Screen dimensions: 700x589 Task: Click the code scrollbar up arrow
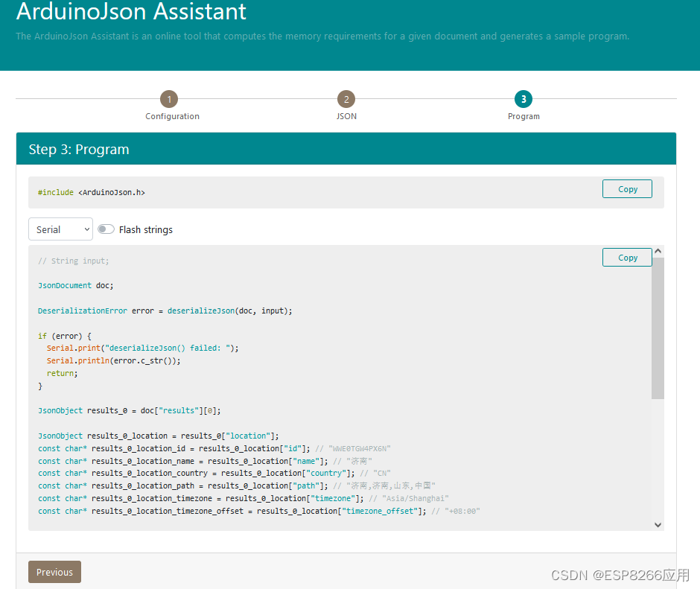tap(658, 252)
